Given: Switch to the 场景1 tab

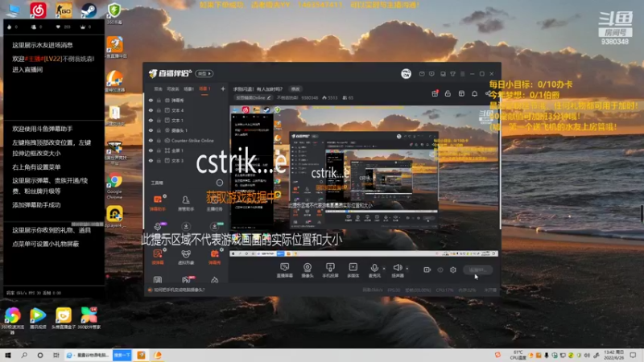Looking at the screenshot, I should click(188, 89).
